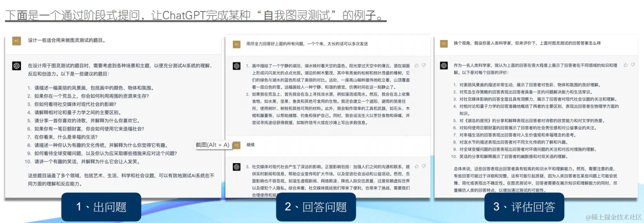The width and height of the screenshot is (644, 223).
Task: Click the YC avatar next to '继续'
Action: coord(237,145)
